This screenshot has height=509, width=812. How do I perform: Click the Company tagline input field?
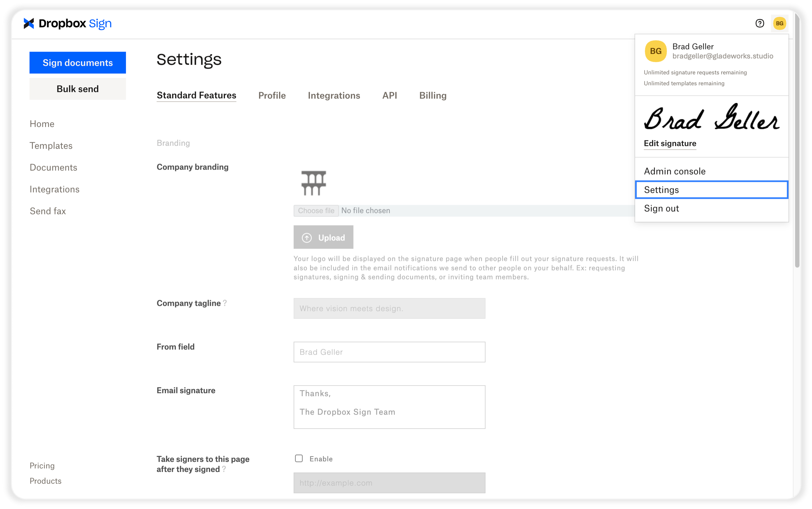point(389,308)
